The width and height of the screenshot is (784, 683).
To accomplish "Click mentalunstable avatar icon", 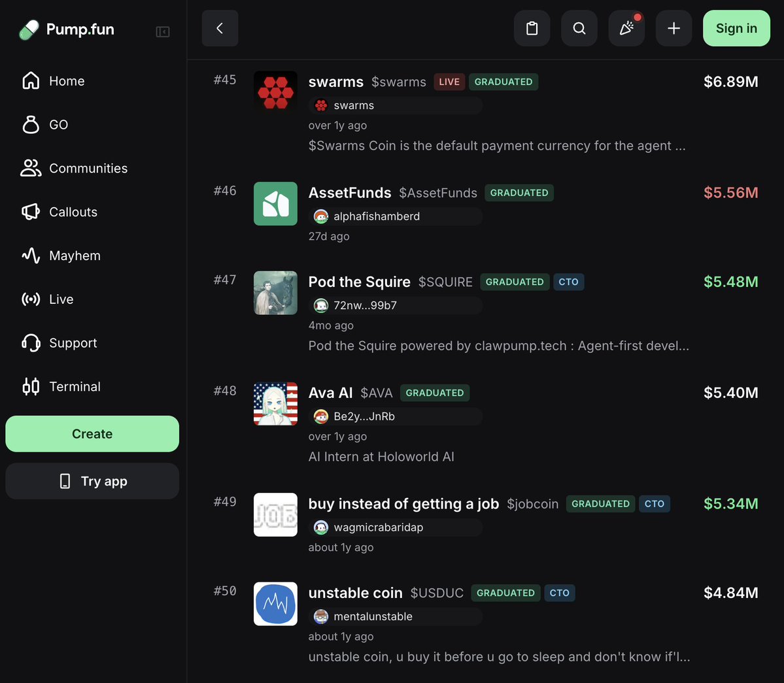I will pyautogui.click(x=321, y=616).
